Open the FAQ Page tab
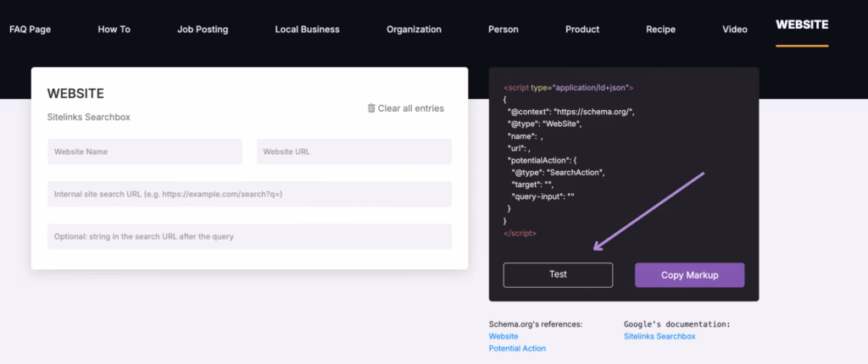The height and width of the screenshot is (364, 868). (x=30, y=30)
